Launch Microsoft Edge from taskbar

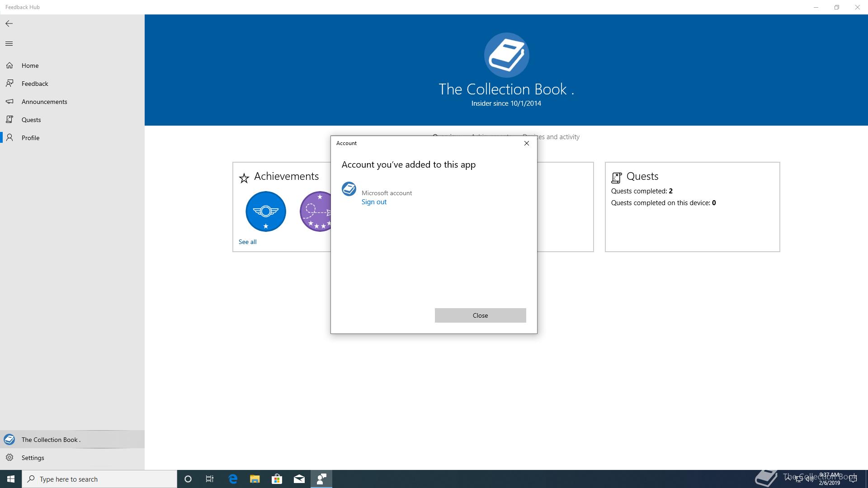coord(233,479)
